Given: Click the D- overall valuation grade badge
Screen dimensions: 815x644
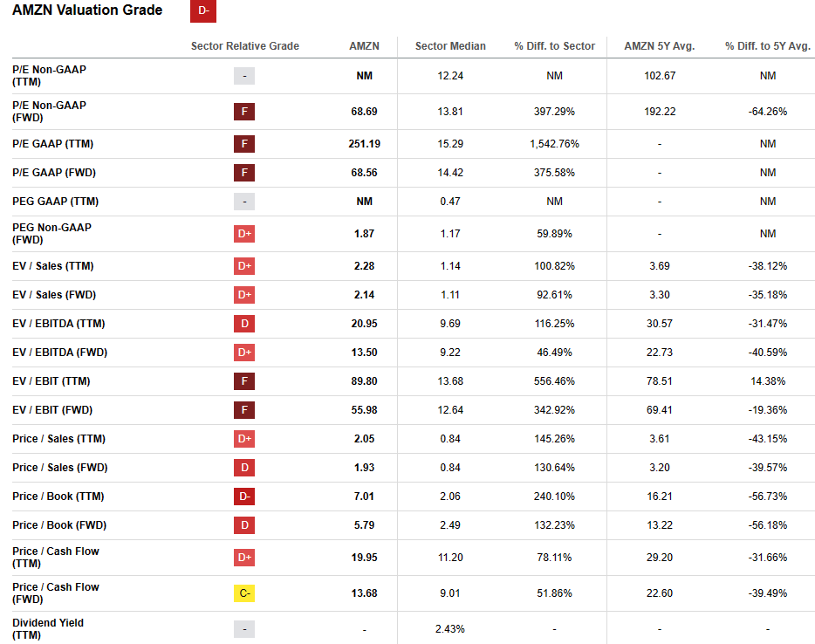Looking at the screenshot, I should (x=202, y=11).
